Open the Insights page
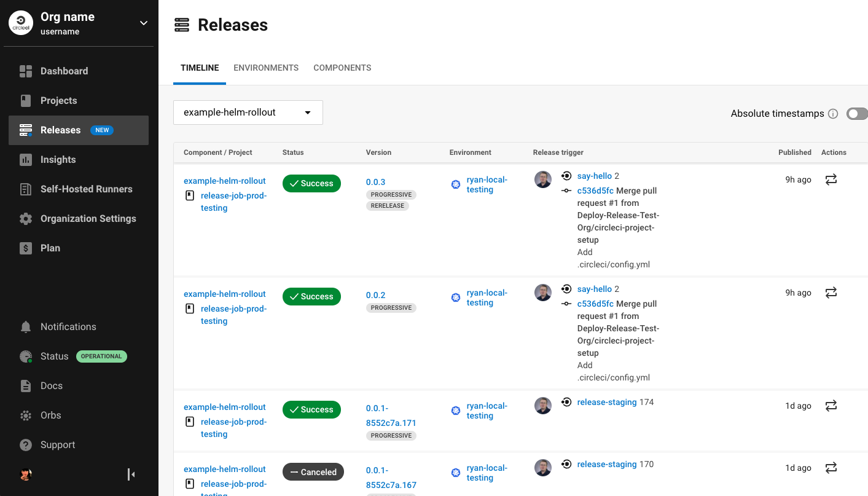The width and height of the screenshot is (868, 496). pos(58,159)
